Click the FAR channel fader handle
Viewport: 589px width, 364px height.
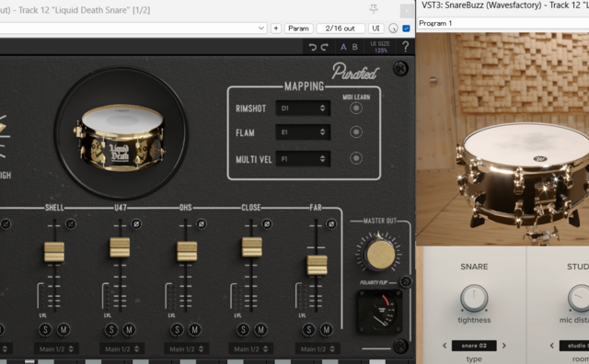pos(318,266)
